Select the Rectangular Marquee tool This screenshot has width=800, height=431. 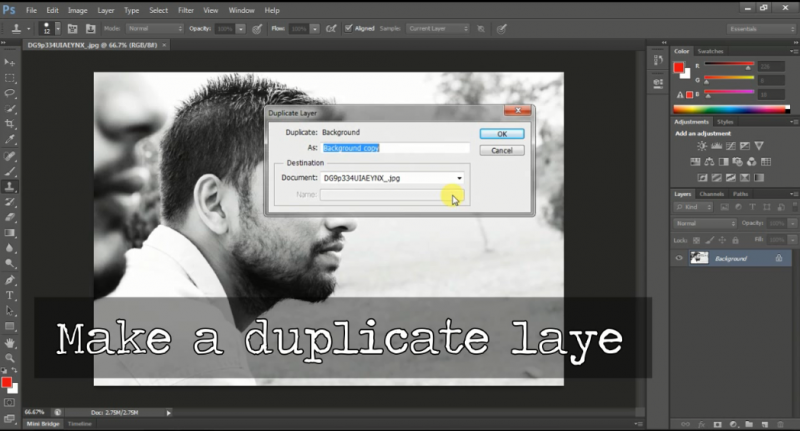[10, 77]
